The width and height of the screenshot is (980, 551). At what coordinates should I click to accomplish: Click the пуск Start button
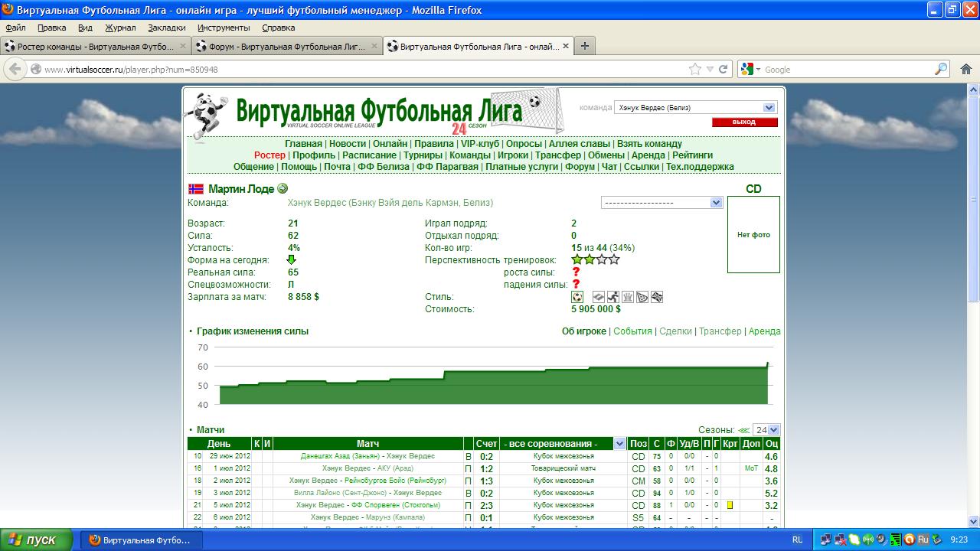[x=37, y=540]
